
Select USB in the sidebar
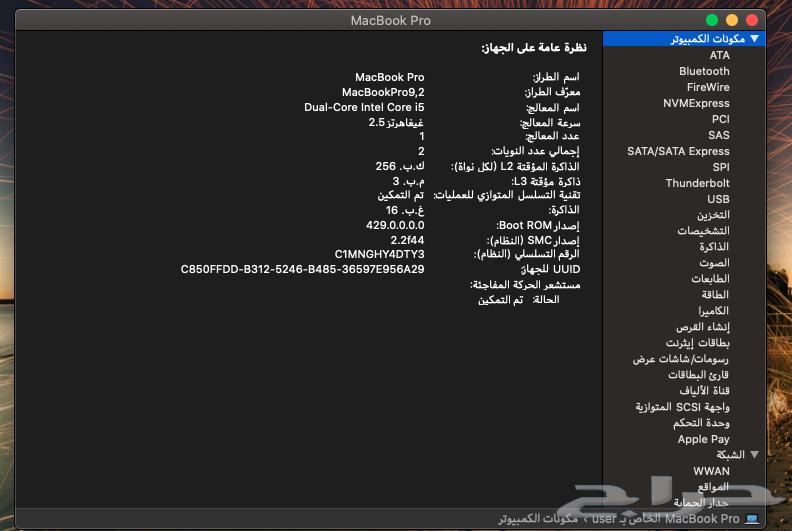point(718,200)
